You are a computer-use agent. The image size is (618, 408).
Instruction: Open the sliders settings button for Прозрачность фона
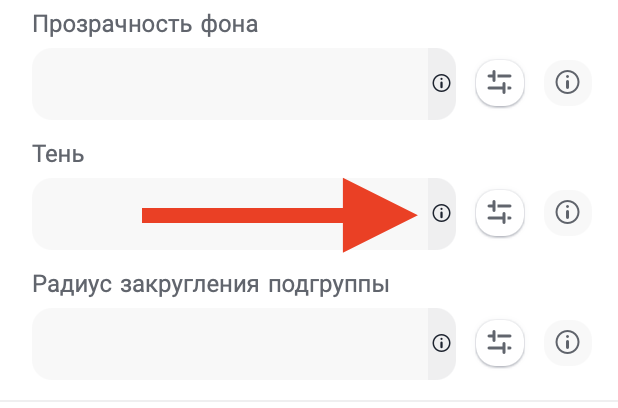[499, 84]
